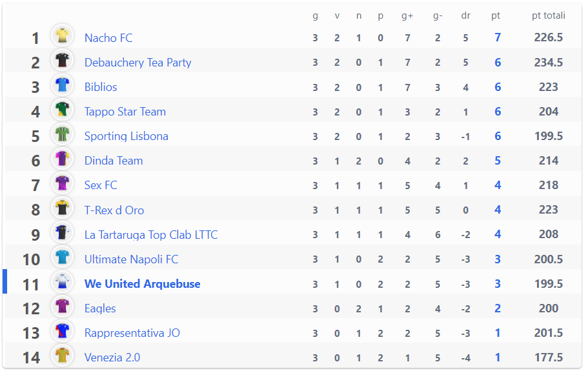Screen dimensions: 588x373
Task: Click Rappresentativa JO red-blue jersey icon
Action: click(x=62, y=330)
